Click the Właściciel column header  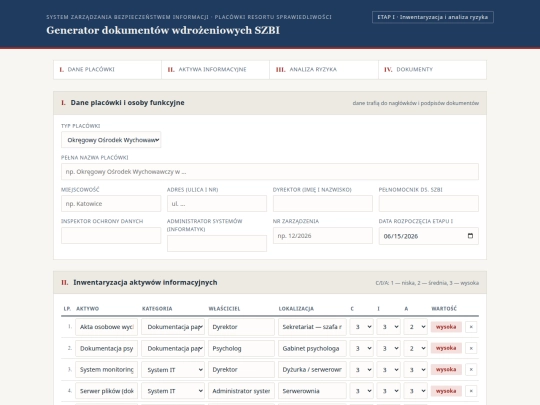click(224, 309)
